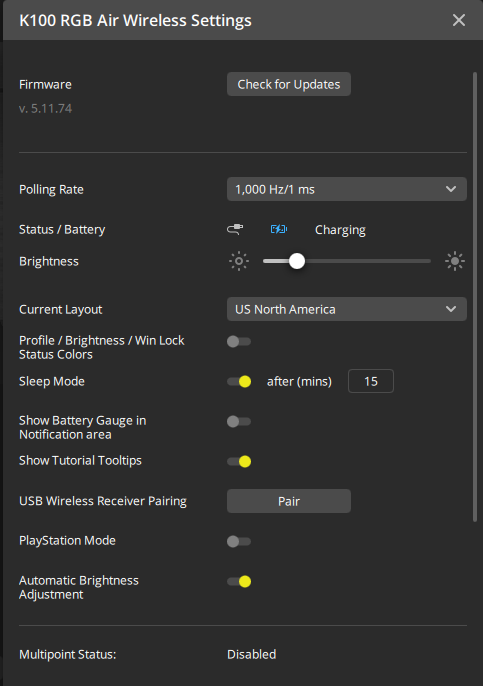The width and height of the screenshot is (483, 686).
Task: Enable PlayStation Mode switch
Action: pos(239,541)
